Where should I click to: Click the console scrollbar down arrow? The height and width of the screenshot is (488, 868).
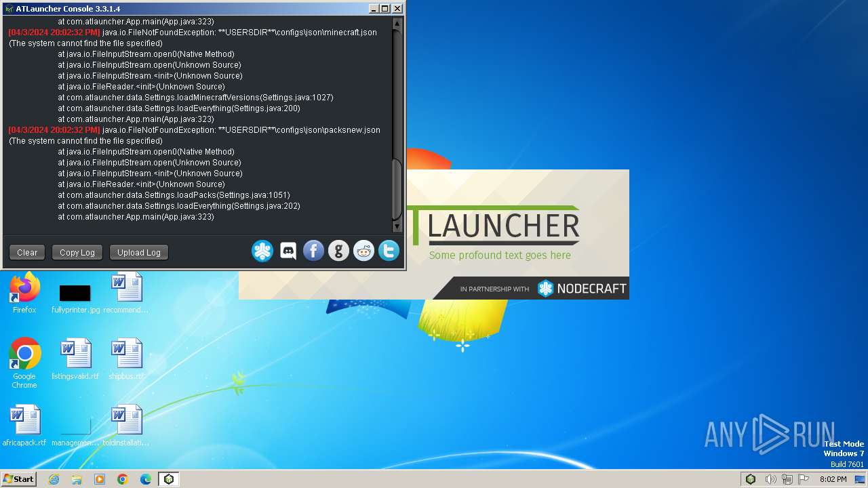coord(397,227)
